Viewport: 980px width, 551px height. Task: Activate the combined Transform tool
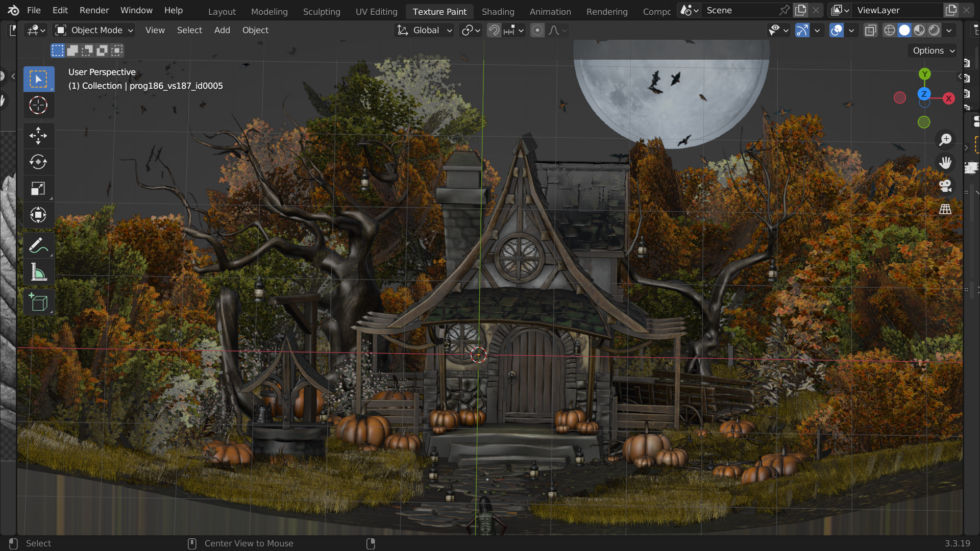click(x=38, y=215)
